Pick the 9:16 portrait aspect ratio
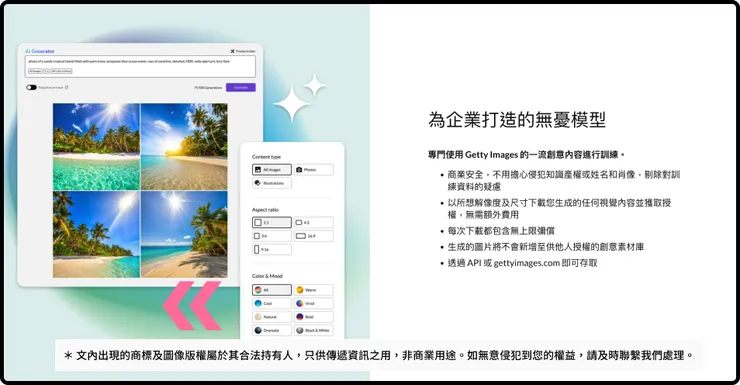Screen dimensions: 740x385 point(272,249)
